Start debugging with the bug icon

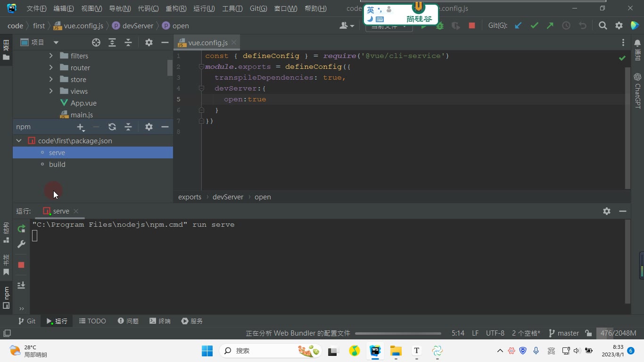(440, 26)
